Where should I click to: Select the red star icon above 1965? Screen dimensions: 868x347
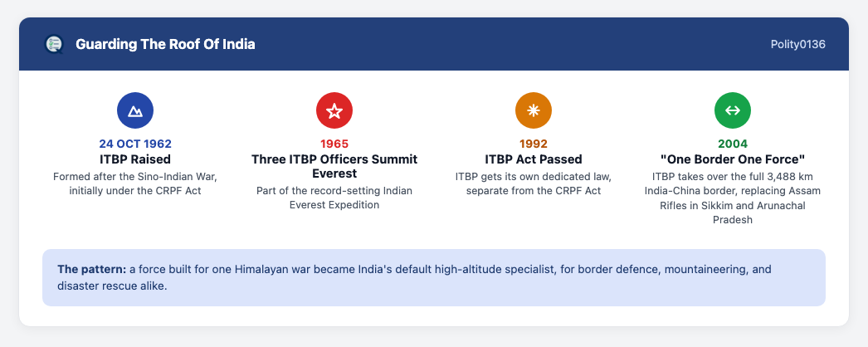click(334, 110)
